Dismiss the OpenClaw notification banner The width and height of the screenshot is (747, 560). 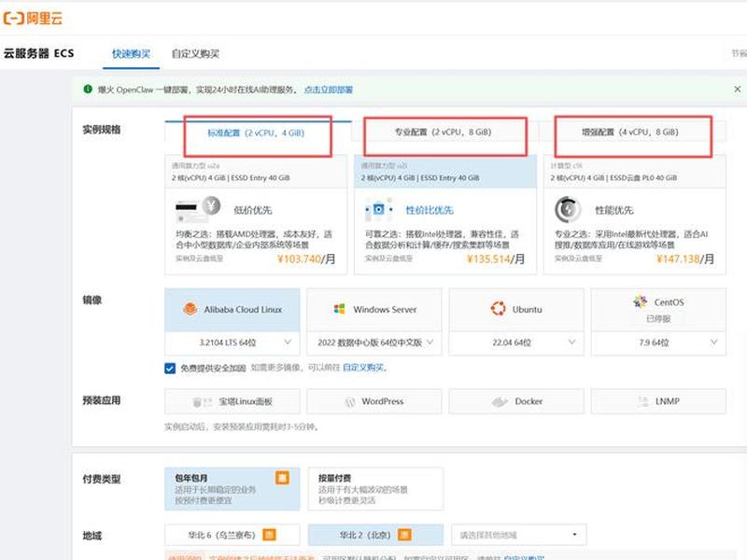pyautogui.click(x=737, y=89)
